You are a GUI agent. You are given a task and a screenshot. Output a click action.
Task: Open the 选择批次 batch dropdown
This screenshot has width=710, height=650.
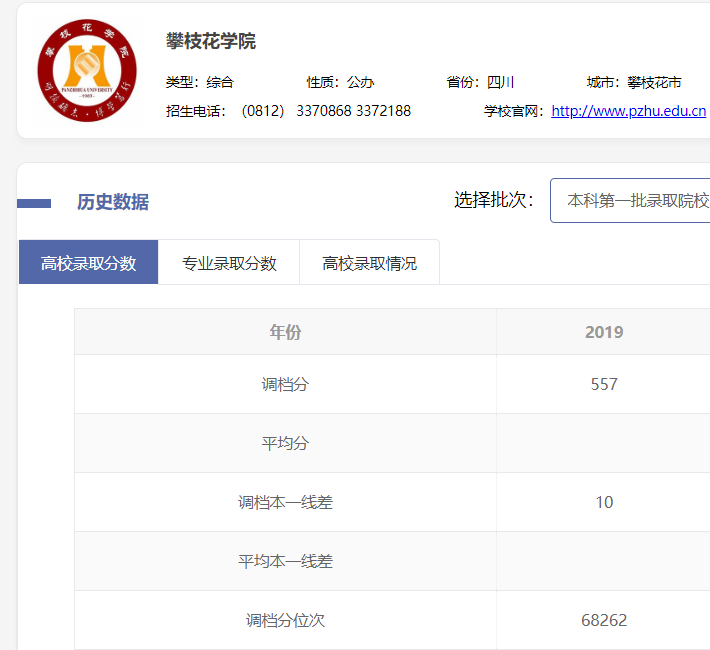pos(630,201)
